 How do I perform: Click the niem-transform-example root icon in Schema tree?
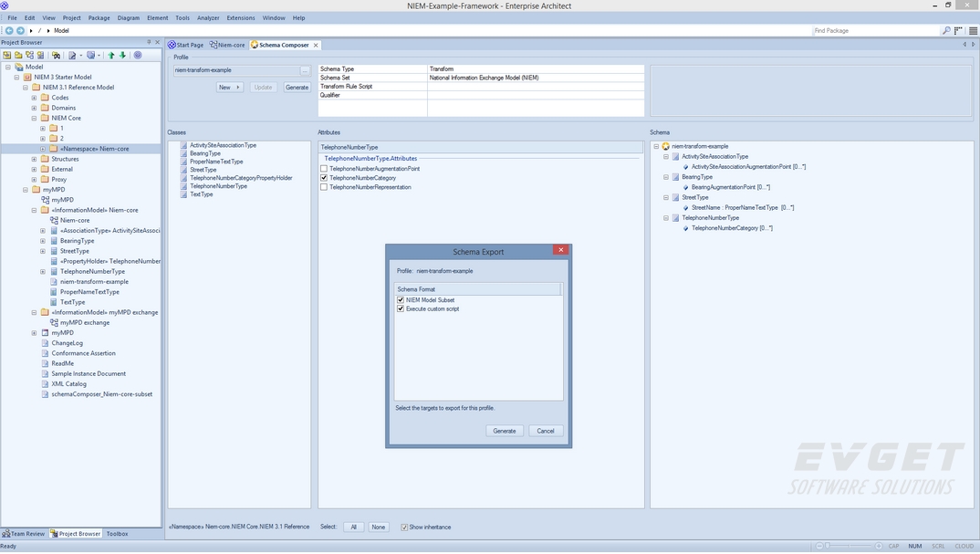pyautogui.click(x=665, y=146)
